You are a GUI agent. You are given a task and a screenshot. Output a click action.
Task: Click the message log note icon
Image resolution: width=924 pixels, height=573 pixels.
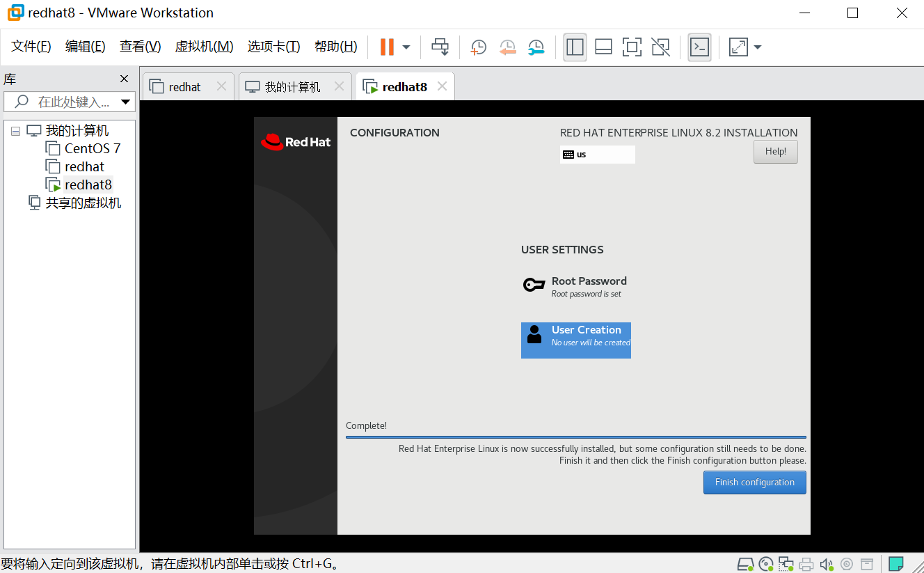pos(896,564)
